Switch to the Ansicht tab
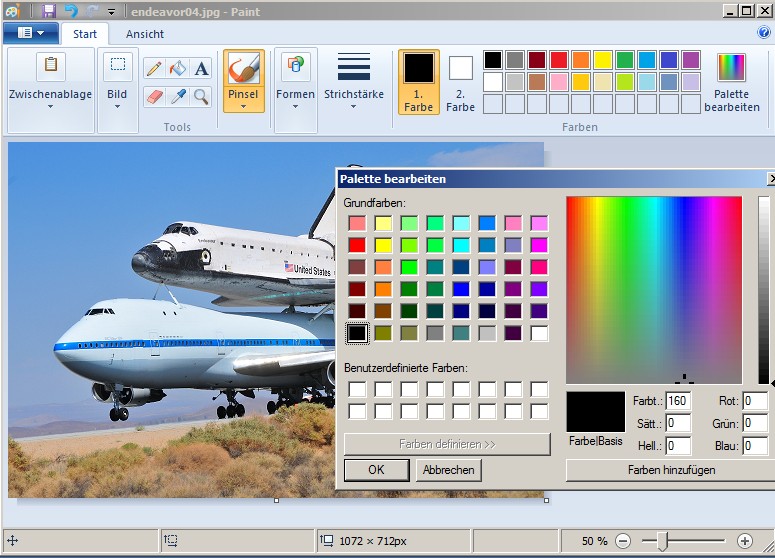The width and height of the screenshot is (775, 558). click(x=145, y=33)
